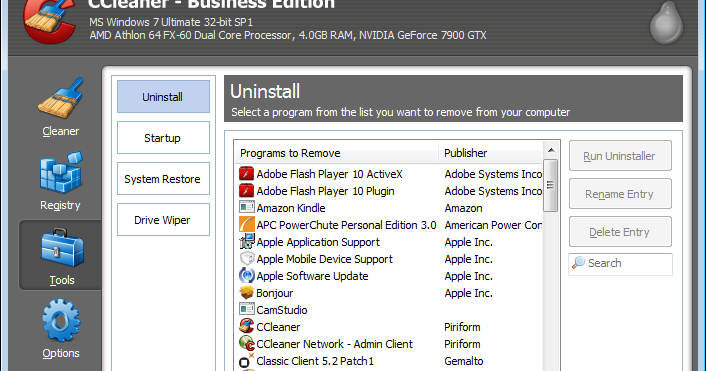The width and height of the screenshot is (706, 371).
Task: Open the Drive Wiper tab
Action: [x=163, y=220]
